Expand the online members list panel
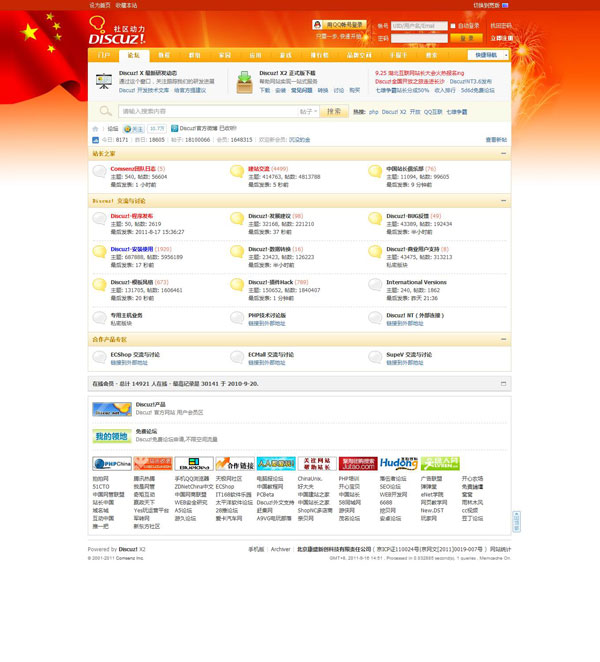Image resolution: width=600 pixels, height=662 pixels. click(503, 384)
